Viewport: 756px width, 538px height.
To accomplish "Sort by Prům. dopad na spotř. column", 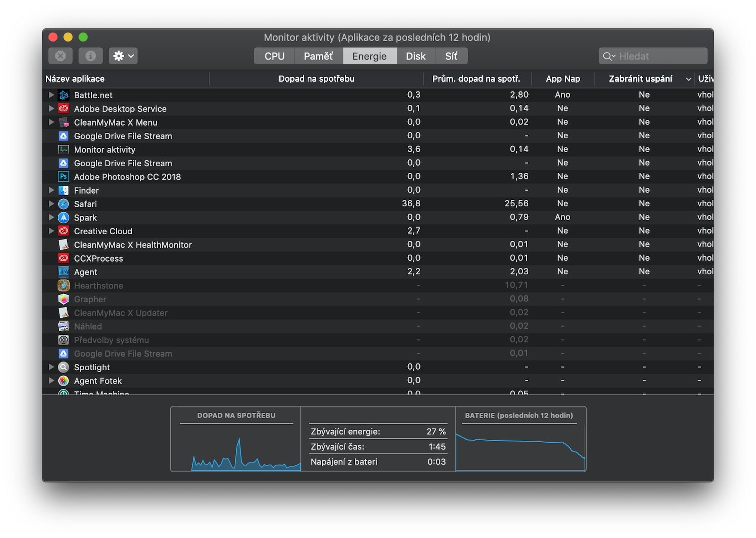I will pos(477,79).
